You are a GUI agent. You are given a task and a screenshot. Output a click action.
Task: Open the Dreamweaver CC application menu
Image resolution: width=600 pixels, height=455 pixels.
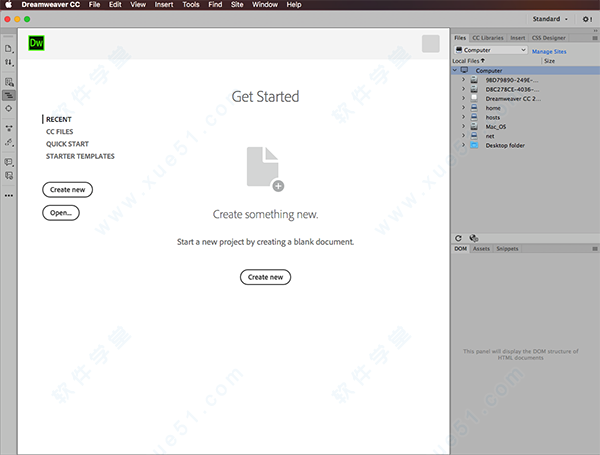(51, 5)
